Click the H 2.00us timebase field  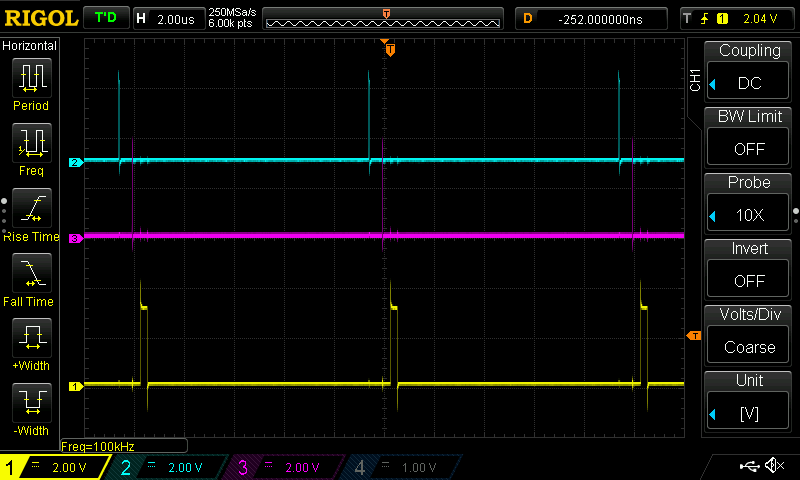point(169,19)
